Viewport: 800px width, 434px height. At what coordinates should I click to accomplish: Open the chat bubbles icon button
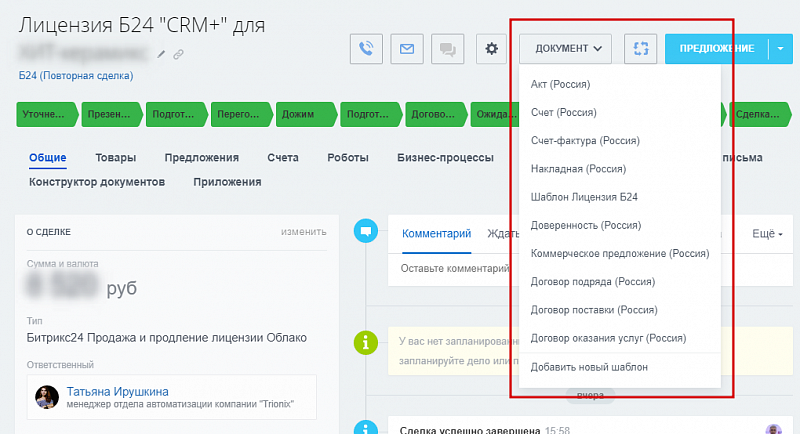447,49
